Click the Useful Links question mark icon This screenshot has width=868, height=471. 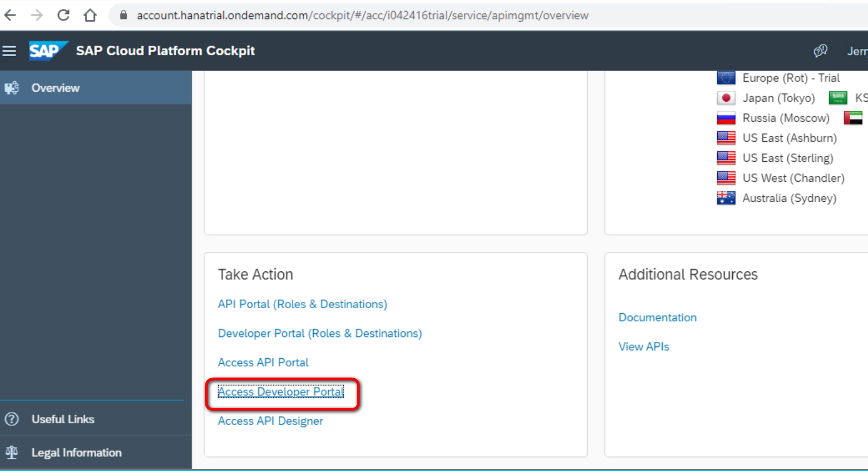click(x=12, y=419)
